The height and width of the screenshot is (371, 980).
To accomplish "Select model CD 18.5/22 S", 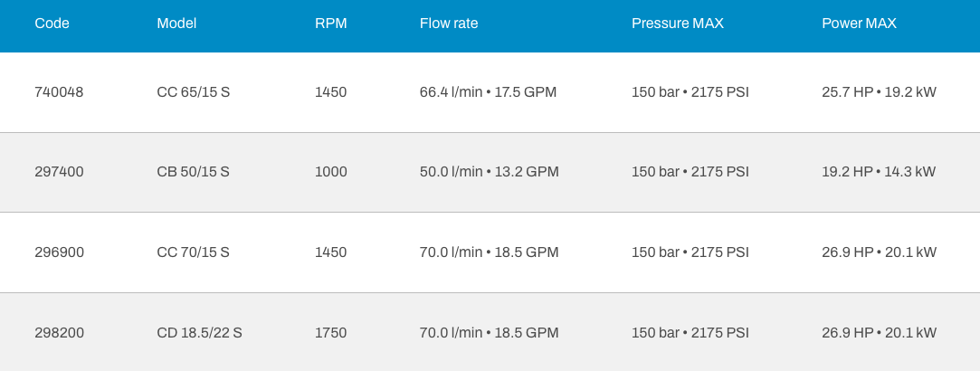I will pos(200,333).
